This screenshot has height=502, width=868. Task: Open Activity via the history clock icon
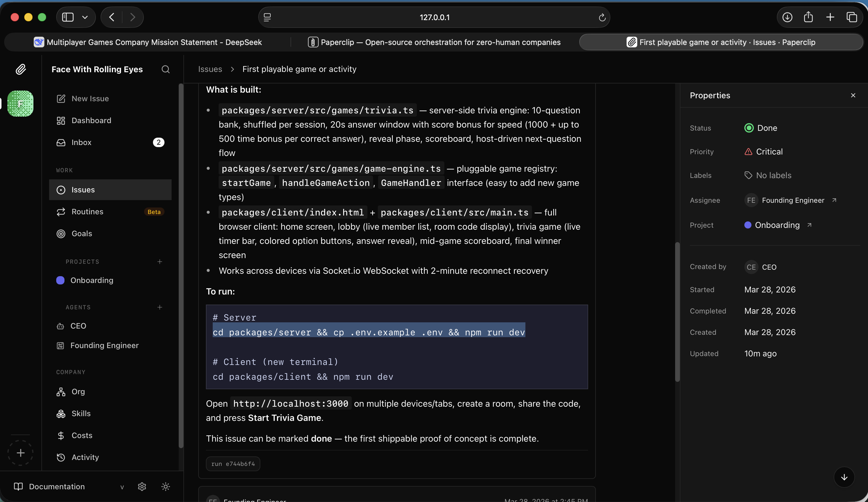point(61,457)
